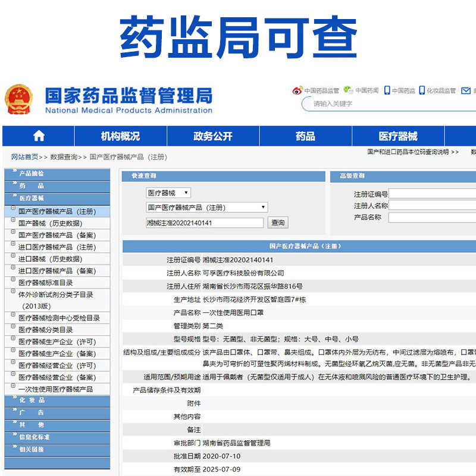Open the 国产医疗器械产品（注册）database dropdown

pyautogui.click(x=207, y=207)
